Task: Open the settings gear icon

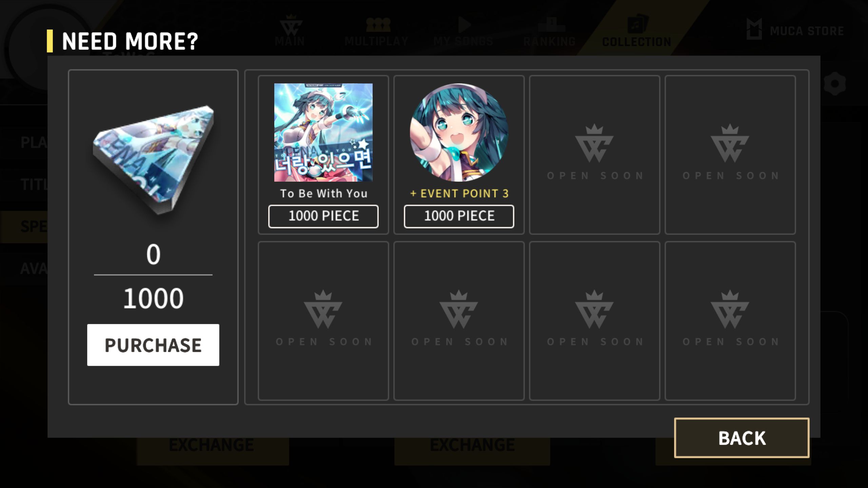Action: [x=834, y=83]
